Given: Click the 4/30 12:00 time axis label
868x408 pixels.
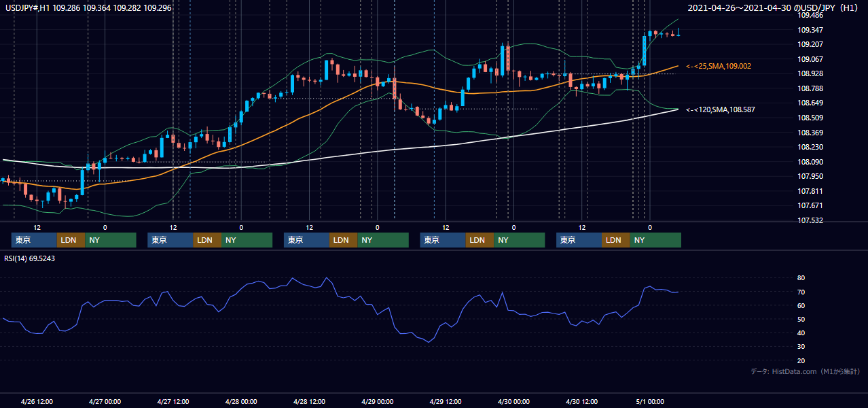Looking at the screenshot, I should click(x=581, y=401).
